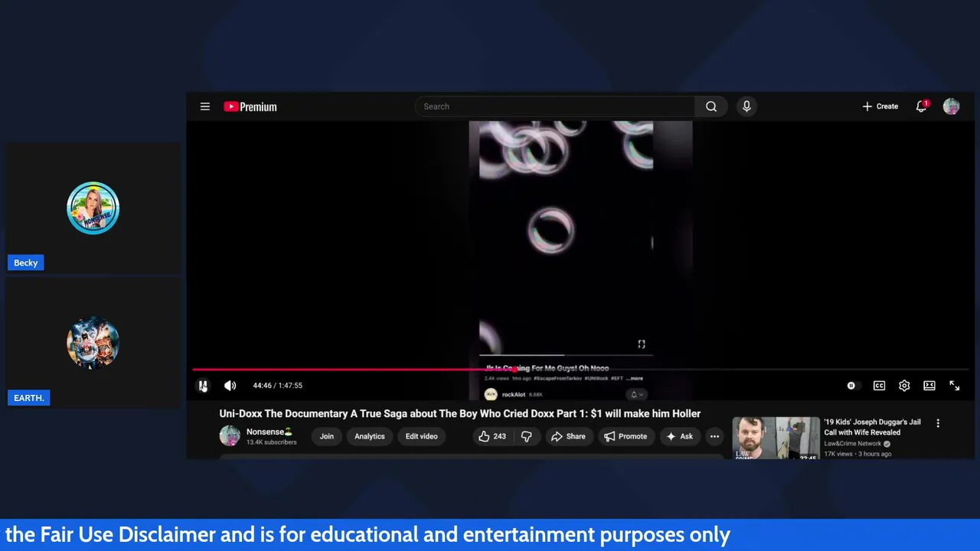Open options menu for Duggar recommended video
The width and height of the screenshot is (980, 551).
pos(938,423)
